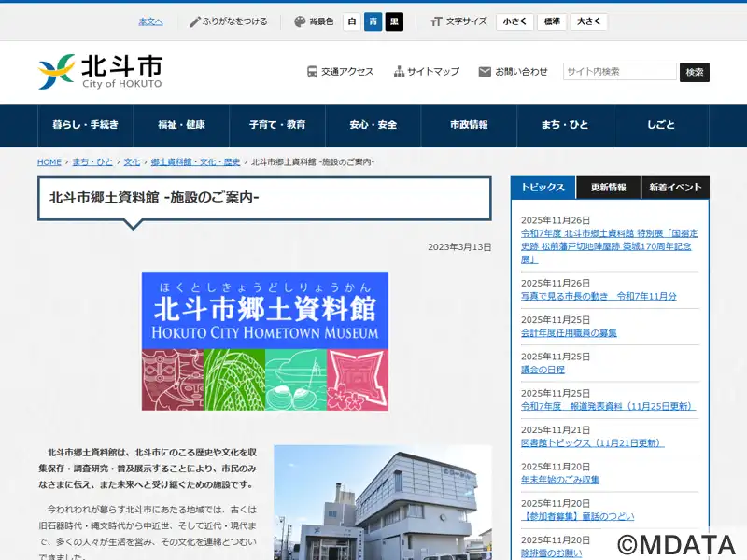Viewport: 747px width, 560px height.
Task: Enable furigana with ふりがなをつける
Action: (235, 21)
